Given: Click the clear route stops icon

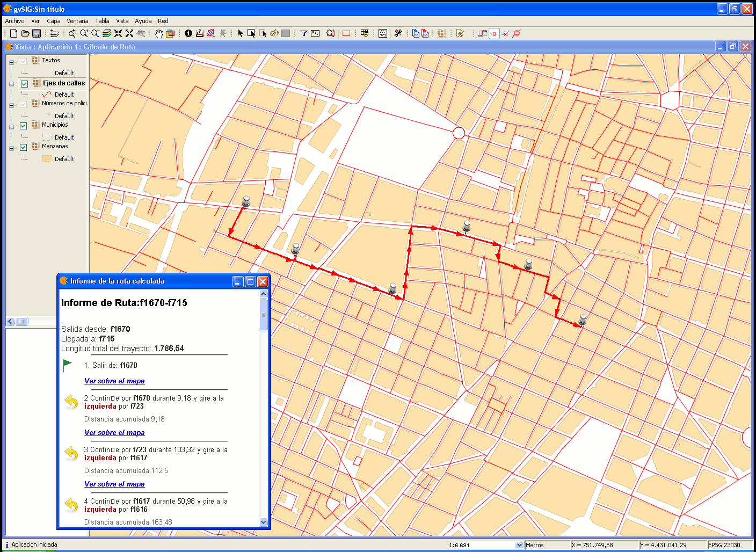Looking at the screenshot, I should (517, 33).
